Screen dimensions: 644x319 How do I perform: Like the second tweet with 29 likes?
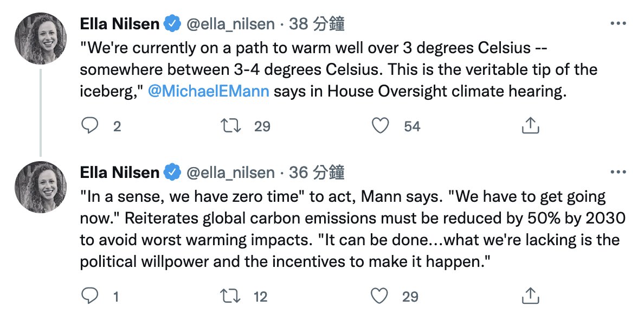[x=380, y=296]
